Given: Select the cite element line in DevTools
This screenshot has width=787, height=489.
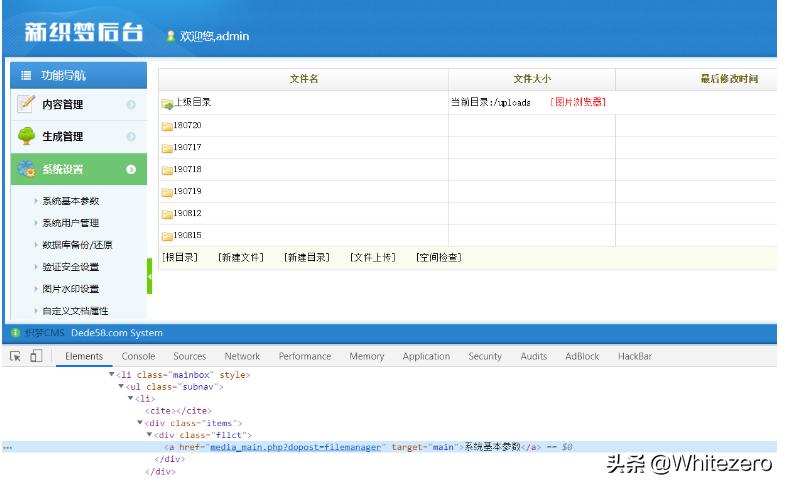Looking at the screenshot, I should pos(178,411).
